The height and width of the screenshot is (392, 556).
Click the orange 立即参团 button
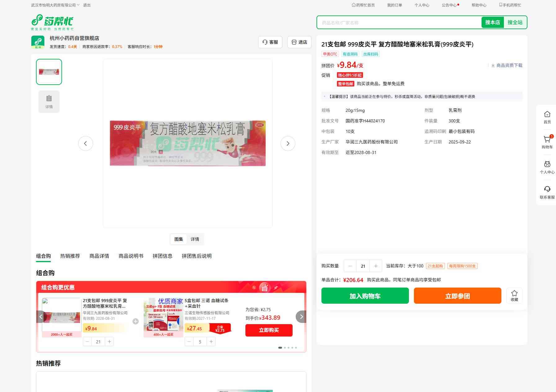(x=457, y=296)
